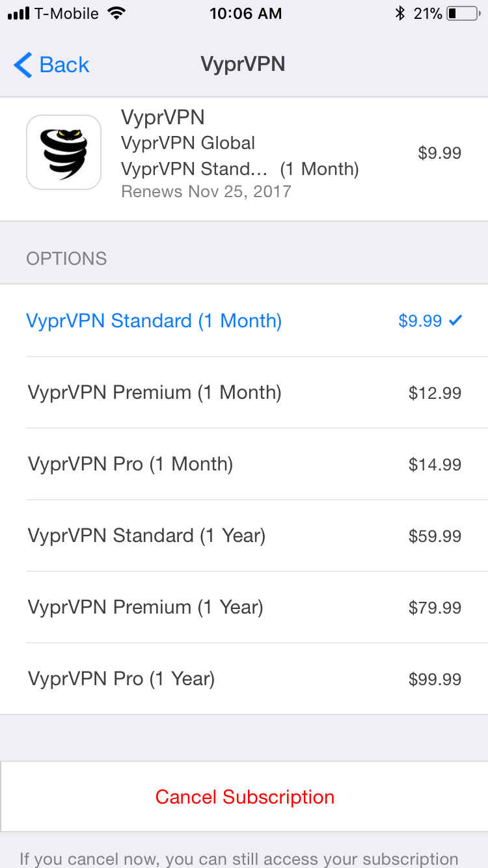The height and width of the screenshot is (868, 488).
Task: Tap the battery indicator icon
Action: [462, 13]
